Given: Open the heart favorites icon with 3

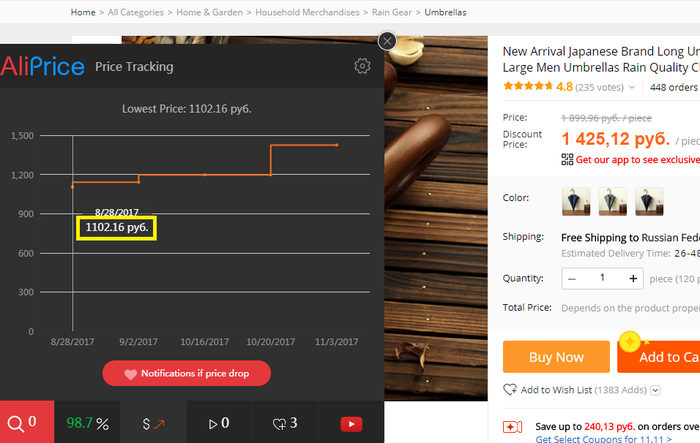Looking at the screenshot, I should pos(285,423).
